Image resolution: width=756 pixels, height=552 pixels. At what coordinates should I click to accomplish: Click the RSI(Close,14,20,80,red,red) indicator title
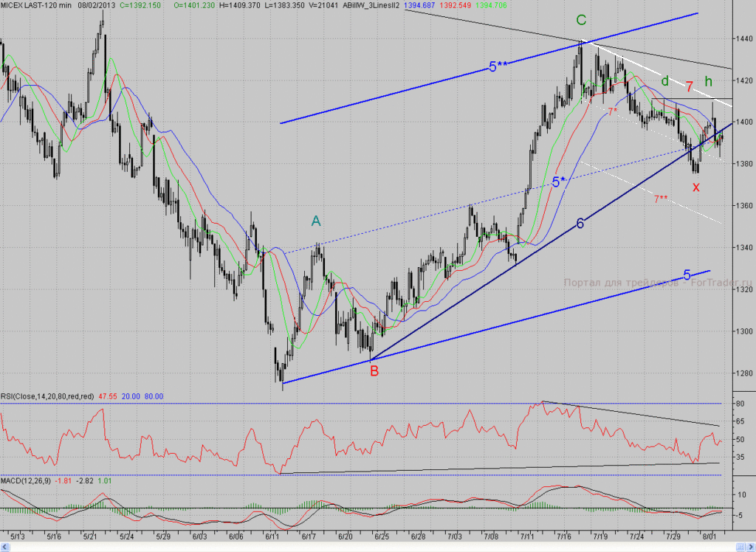click(47, 396)
